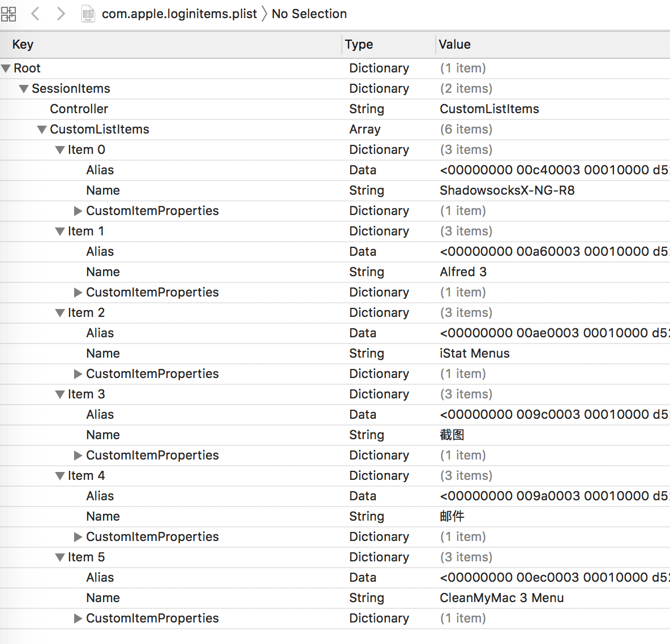Screen dimensions: 670x644
Task: Select the Item 3 key label
Action: click(87, 394)
